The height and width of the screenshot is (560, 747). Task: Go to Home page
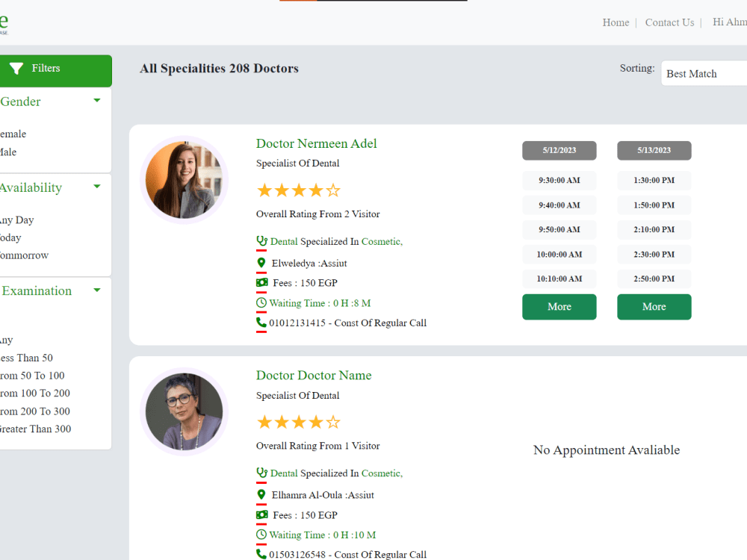click(x=616, y=22)
